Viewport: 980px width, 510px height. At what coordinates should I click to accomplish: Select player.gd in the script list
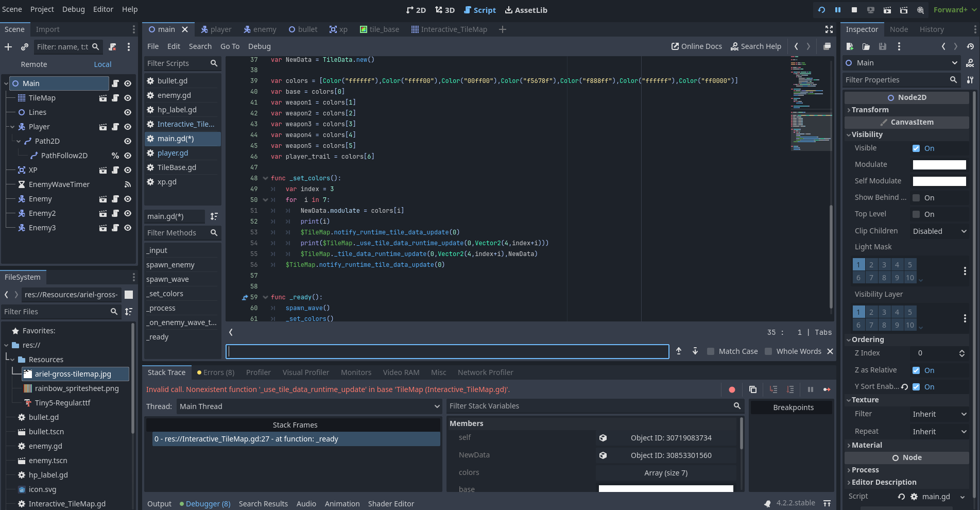173,153
